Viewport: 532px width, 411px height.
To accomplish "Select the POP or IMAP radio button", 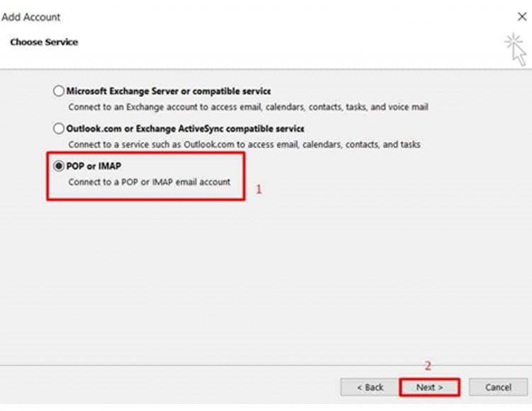I will (x=59, y=166).
